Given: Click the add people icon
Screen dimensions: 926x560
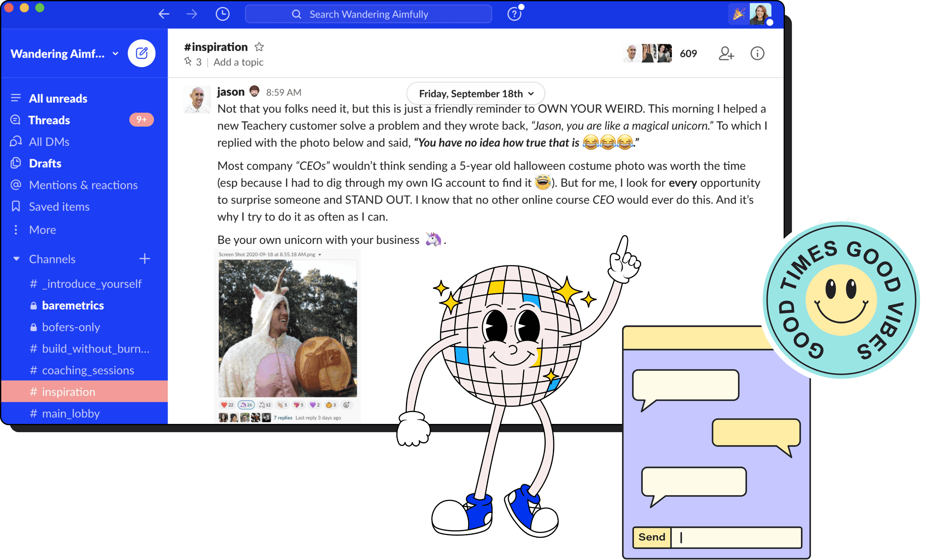Looking at the screenshot, I should [x=726, y=53].
